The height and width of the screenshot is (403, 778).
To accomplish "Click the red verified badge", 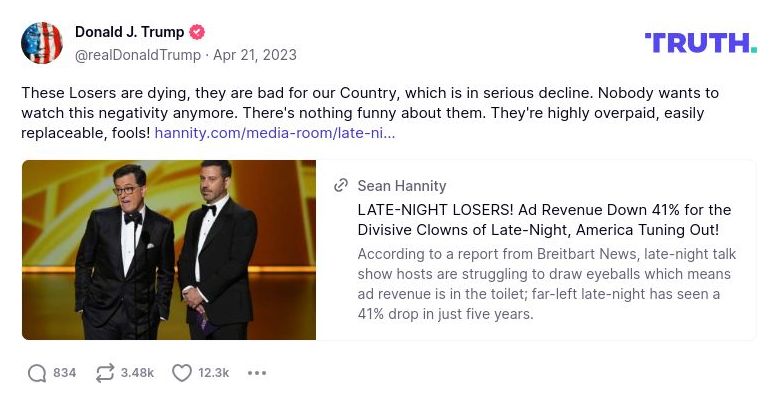I will [198, 32].
